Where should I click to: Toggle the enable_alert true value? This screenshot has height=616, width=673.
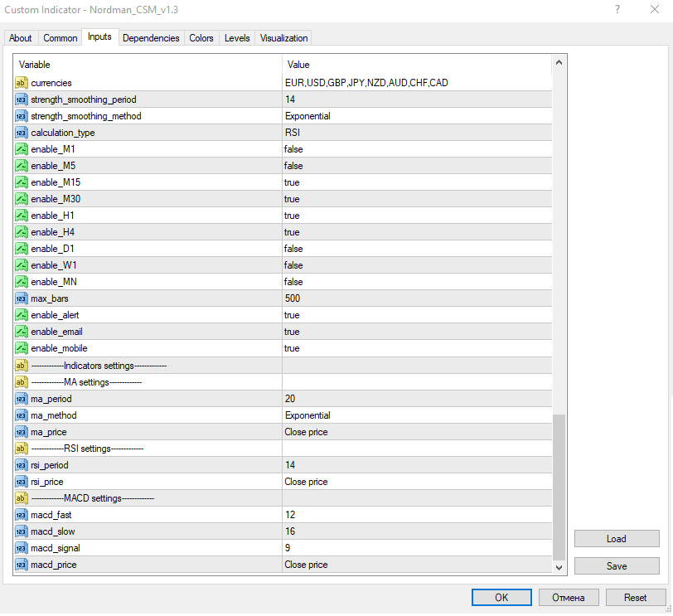(x=417, y=315)
